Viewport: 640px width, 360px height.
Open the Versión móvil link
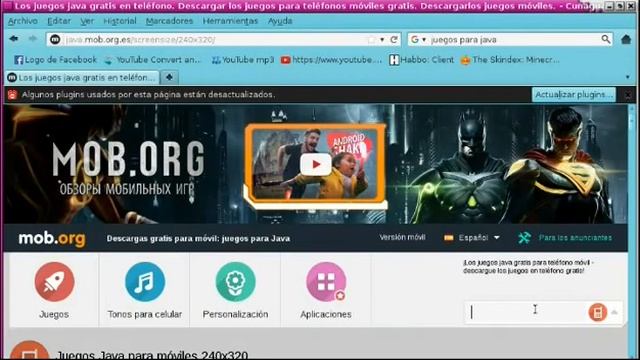402,237
